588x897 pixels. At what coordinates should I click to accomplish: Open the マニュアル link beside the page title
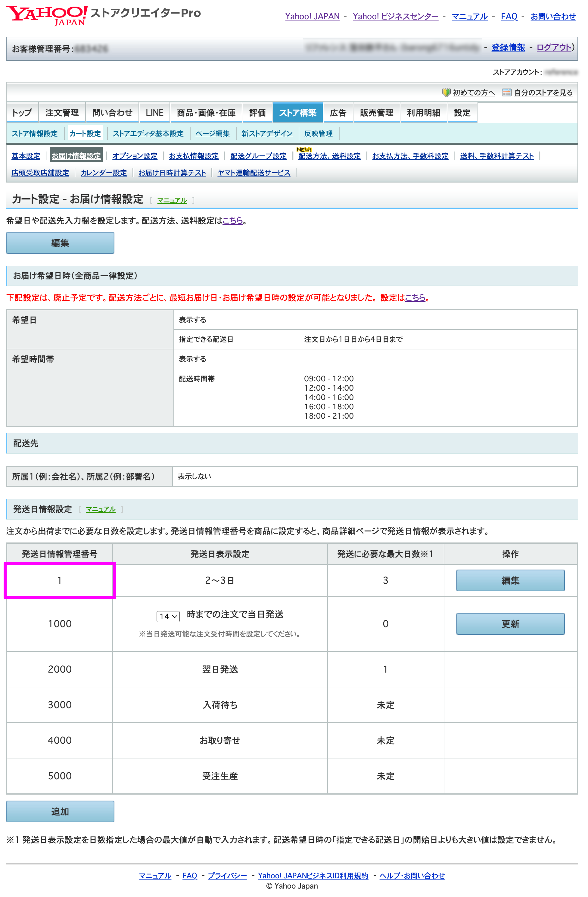point(172,201)
